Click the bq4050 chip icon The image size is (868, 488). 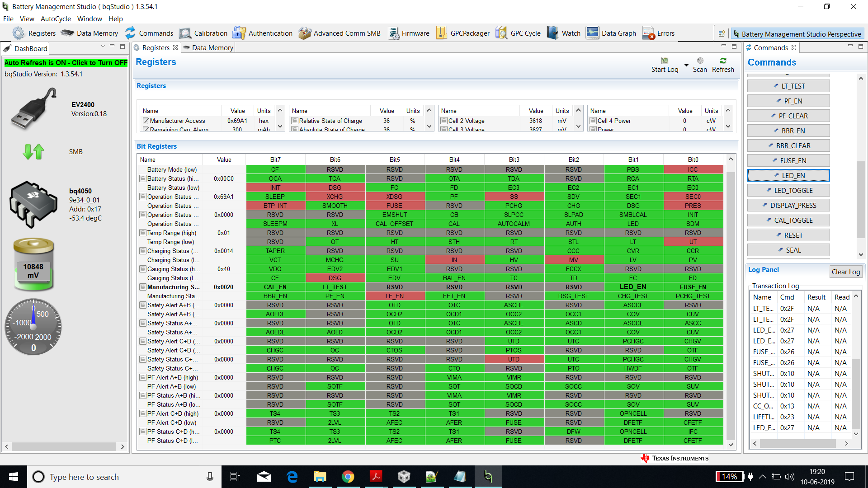coord(33,204)
